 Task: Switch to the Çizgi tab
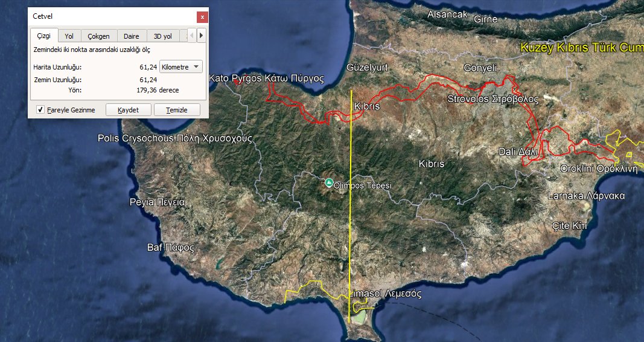tap(43, 36)
